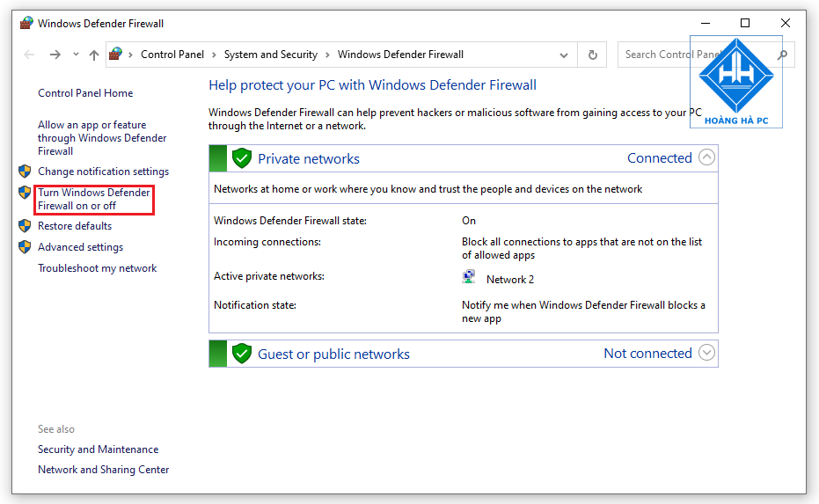
Task: Open Turn Windows Defender Firewall on or off
Action: click(93, 199)
